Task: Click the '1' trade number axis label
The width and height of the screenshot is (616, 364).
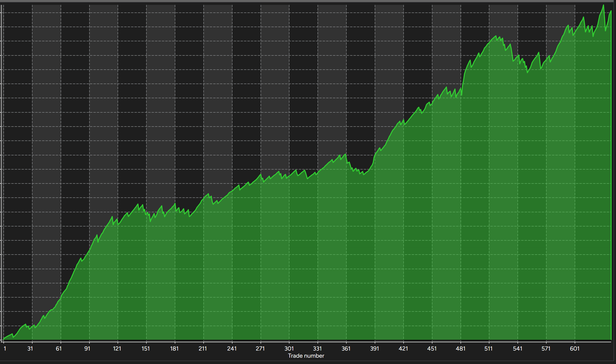Action: tap(5, 349)
